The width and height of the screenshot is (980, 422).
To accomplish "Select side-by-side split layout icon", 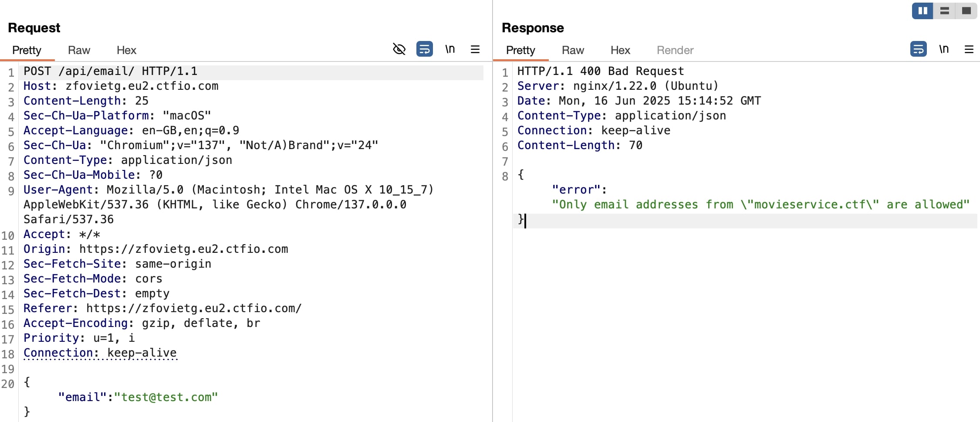I will [x=923, y=11].
